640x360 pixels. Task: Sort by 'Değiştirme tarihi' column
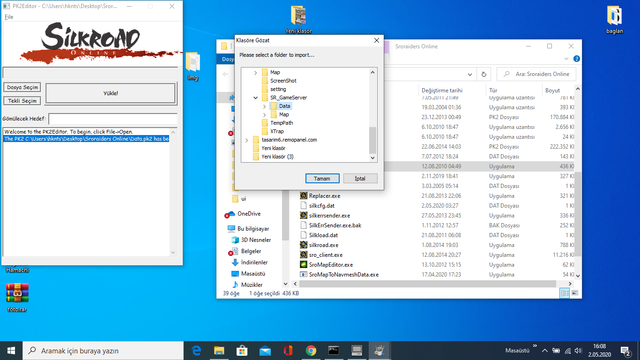click(x=442, y=91)
